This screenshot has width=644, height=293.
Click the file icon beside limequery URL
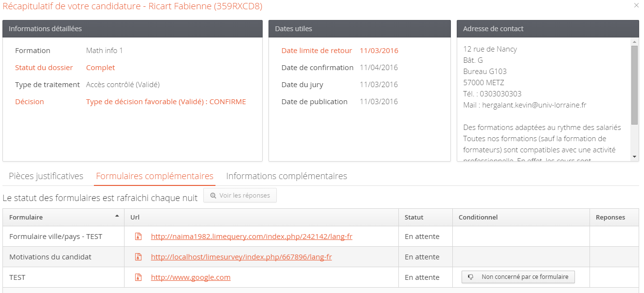(138, 237)
